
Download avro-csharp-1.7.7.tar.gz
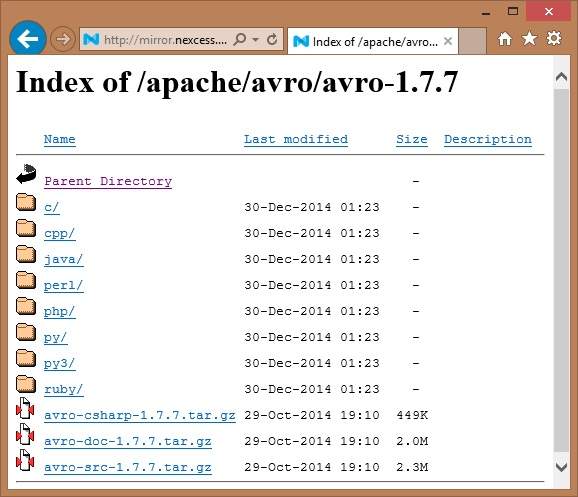tap(140, 416)
